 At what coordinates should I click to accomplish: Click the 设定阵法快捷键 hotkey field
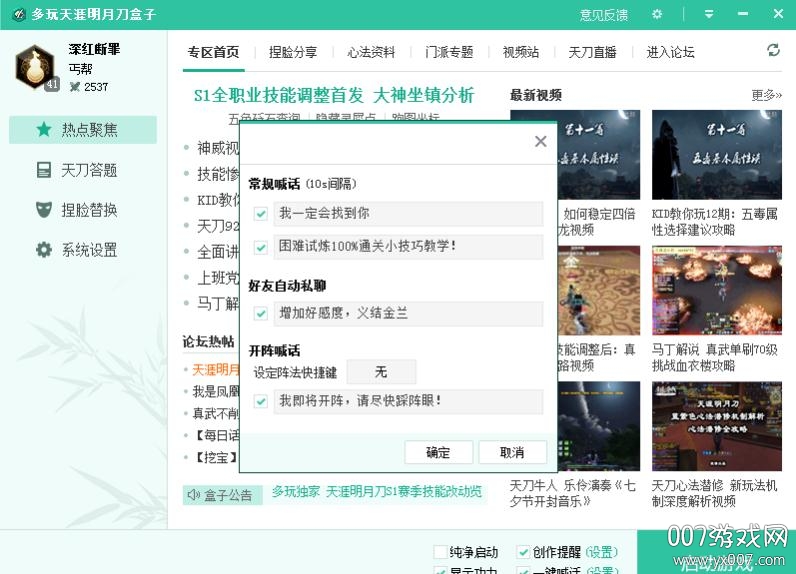[x=381, y=372]
